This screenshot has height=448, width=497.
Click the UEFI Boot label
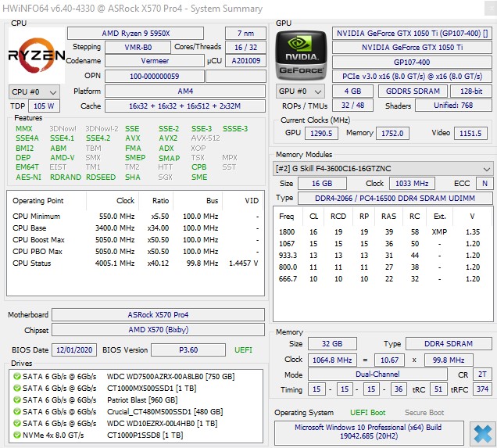click(368, 413)
